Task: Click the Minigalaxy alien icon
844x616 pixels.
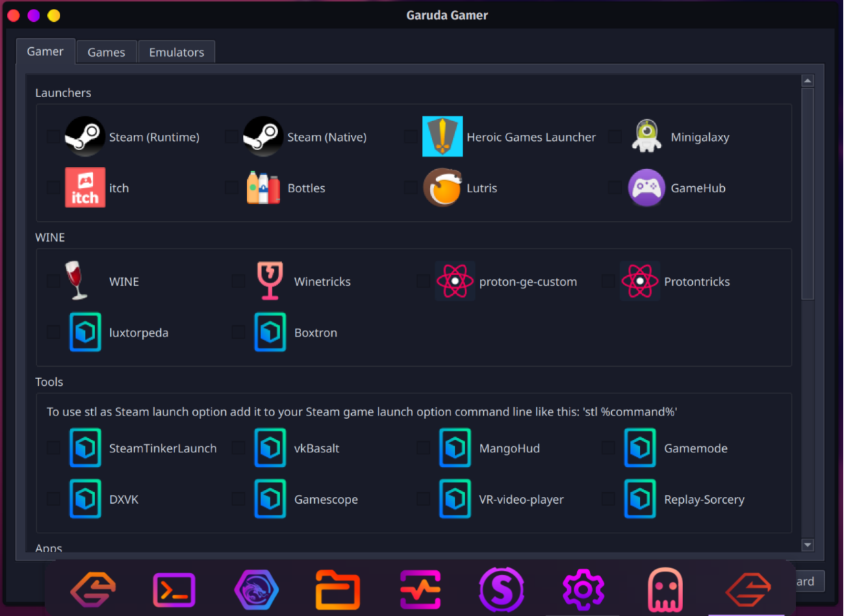Action: (646, 136)
